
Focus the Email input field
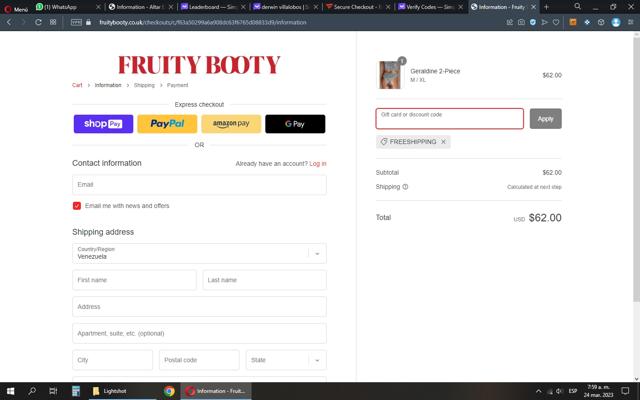pyautogui.click(x=199, y=185)
